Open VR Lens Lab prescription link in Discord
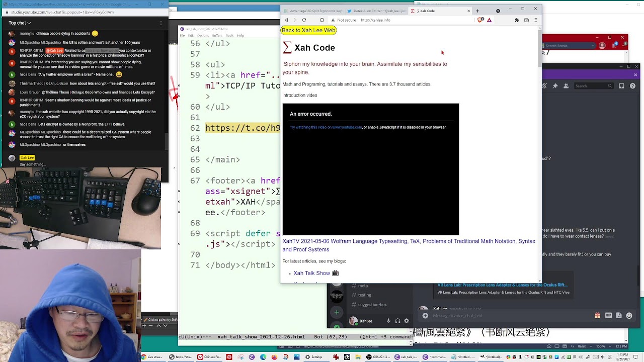 coord(502,285)
